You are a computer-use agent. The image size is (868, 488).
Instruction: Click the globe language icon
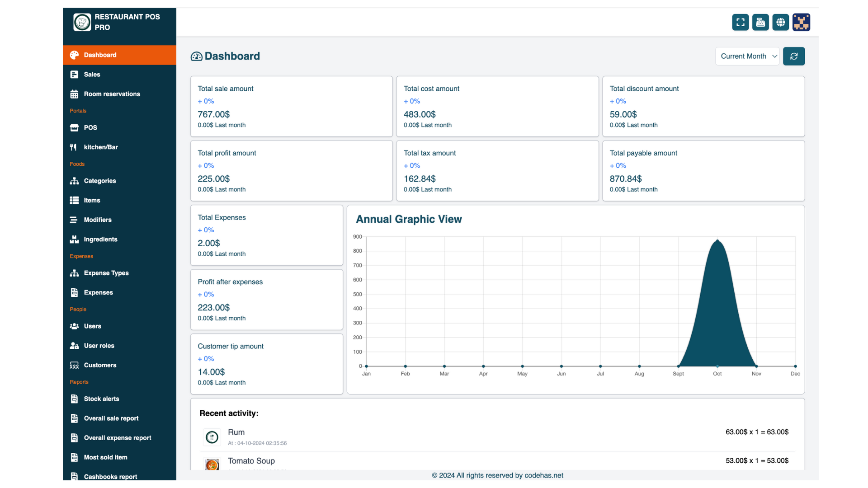(780, 22)
